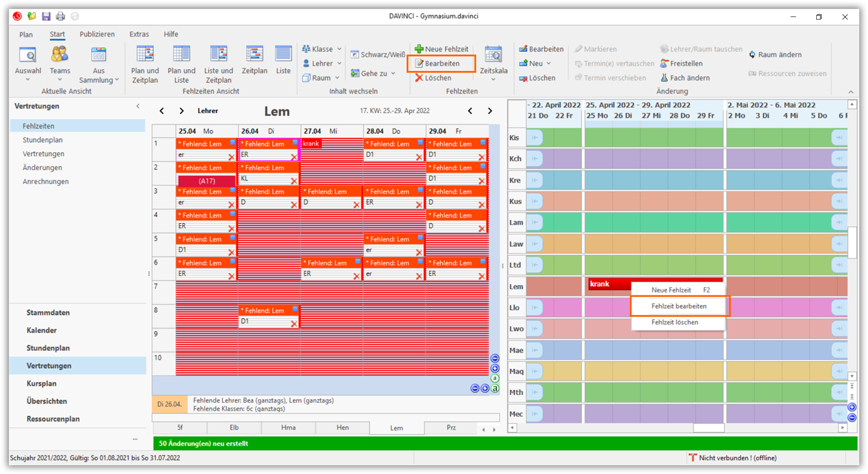Open the Publizieren ribbon tab
The height and width of the screenshot is (474, 868).
pyautogui.click(x=97, y=34)
